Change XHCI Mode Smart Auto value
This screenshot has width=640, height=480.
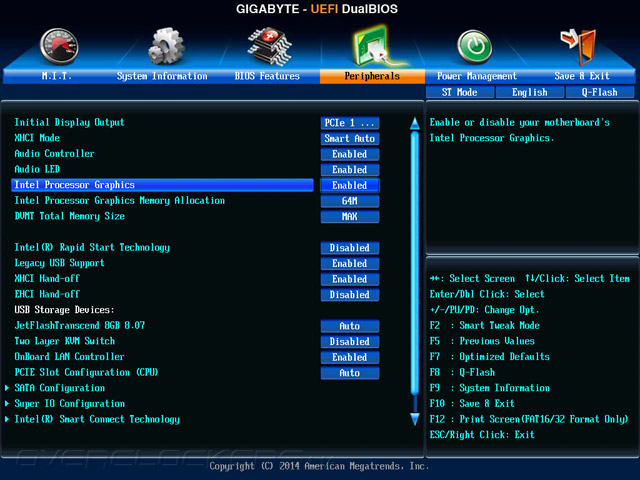click(x=350, y=138)
